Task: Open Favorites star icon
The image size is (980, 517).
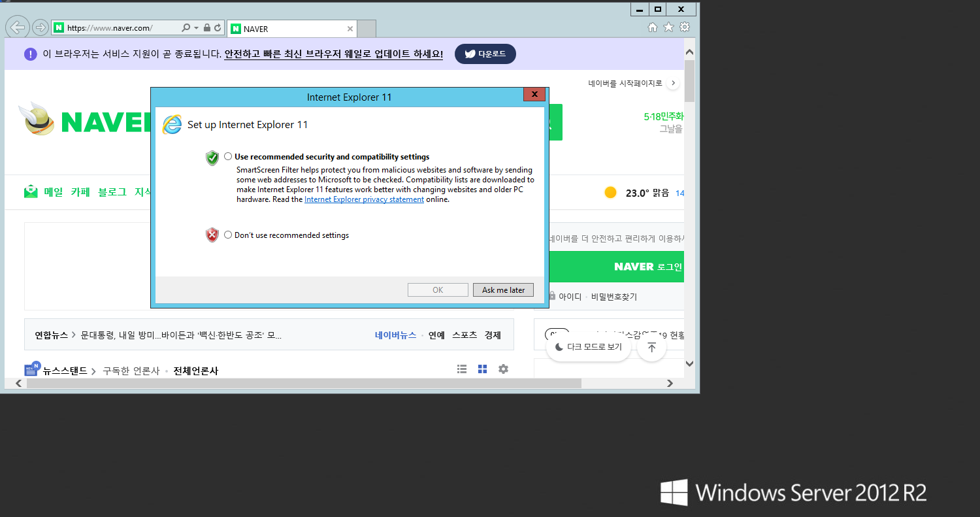Action: [668, 27]
